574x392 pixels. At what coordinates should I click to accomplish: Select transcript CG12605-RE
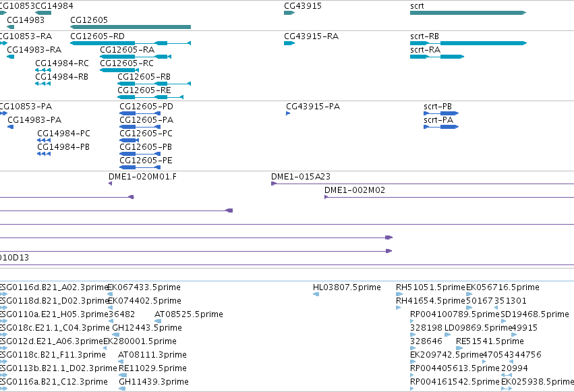click(x=150, y=97)
